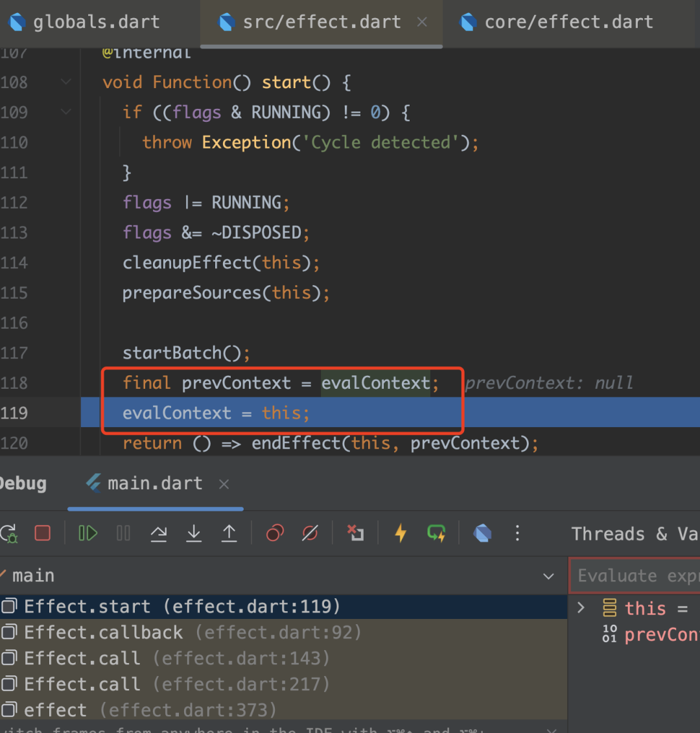The height and width of the screenshot is (733, 700).
Task: Click the Step Out icon
Action: 229,533
